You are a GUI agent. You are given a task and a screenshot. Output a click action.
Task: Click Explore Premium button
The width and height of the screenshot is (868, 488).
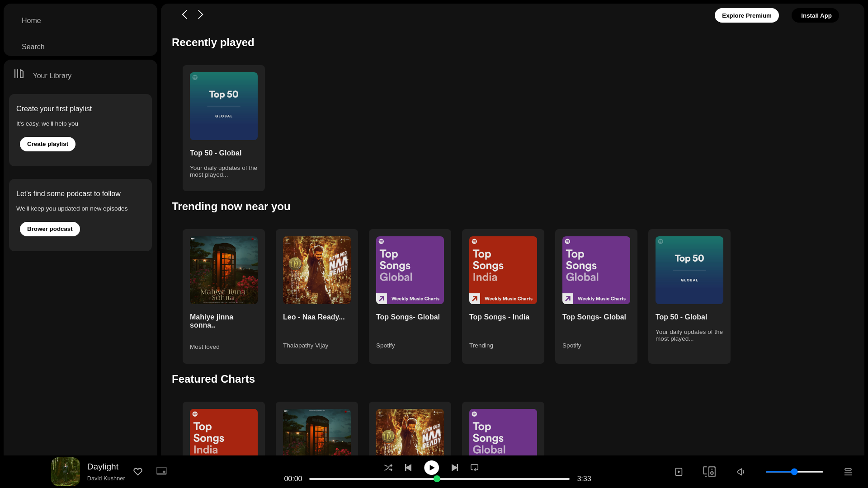746,15
